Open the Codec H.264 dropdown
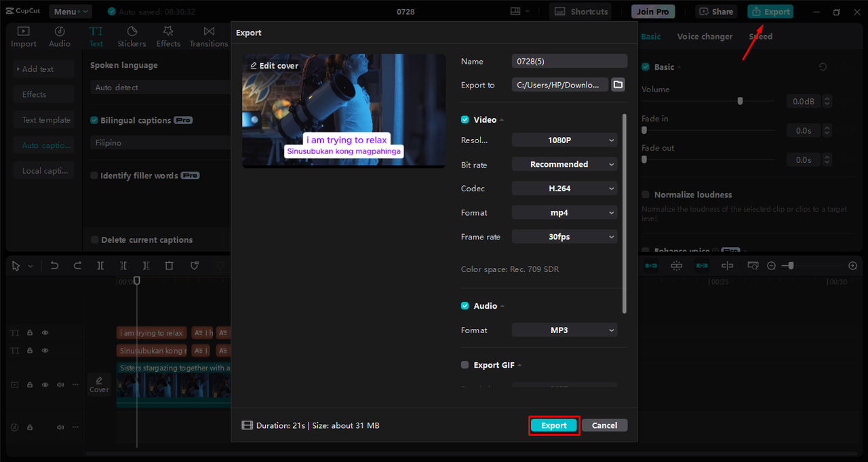Viewport: 868px width, 462px height. [x=564, y=189]
